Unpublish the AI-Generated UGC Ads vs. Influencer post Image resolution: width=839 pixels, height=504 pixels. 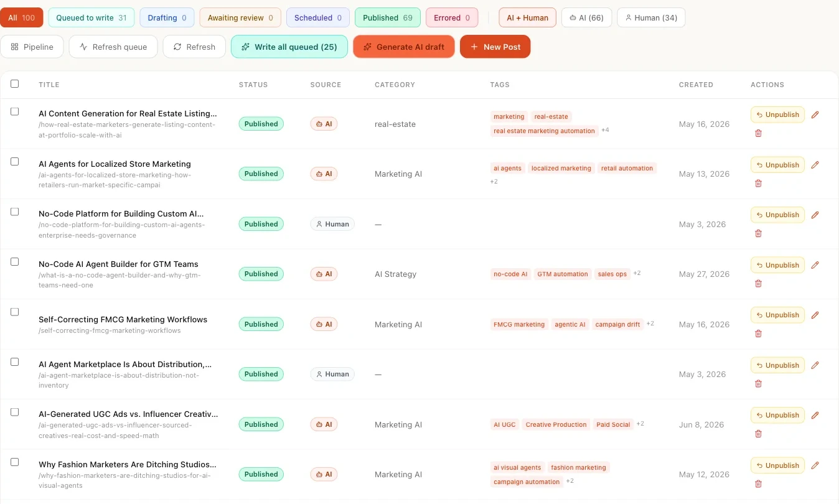point(778,415)
